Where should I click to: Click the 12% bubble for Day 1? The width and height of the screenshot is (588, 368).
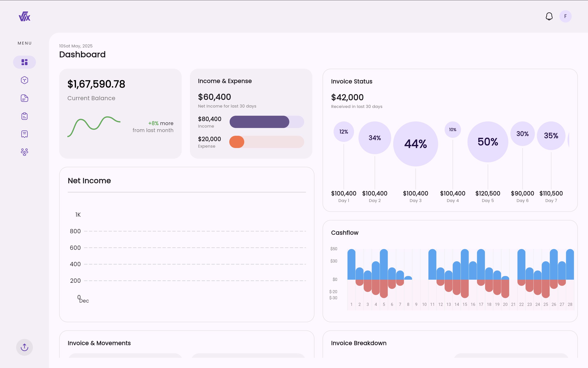(x=344, y=132)
